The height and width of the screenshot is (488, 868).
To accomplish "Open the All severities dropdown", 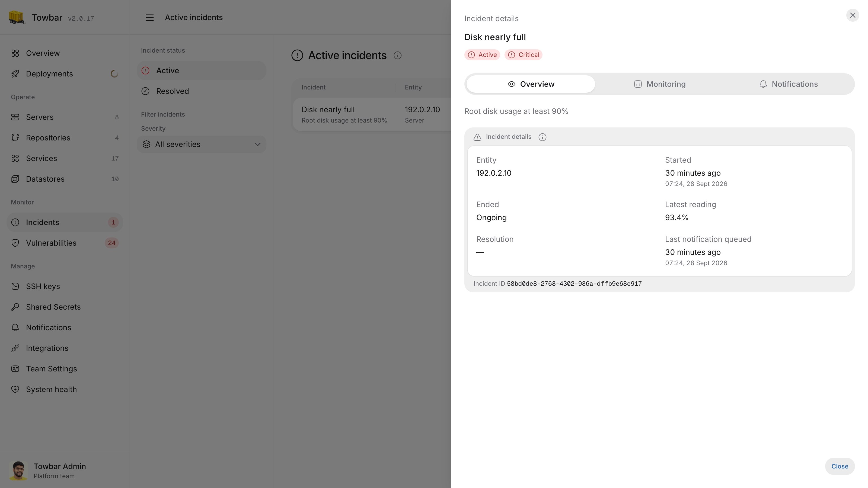I will (202, 144).
